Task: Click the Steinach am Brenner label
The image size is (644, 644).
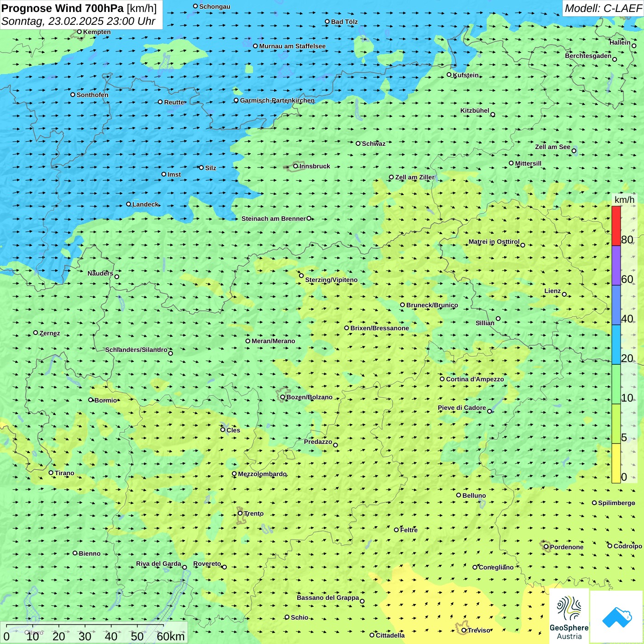Action: pyautogui.click(x=273, y=218)
